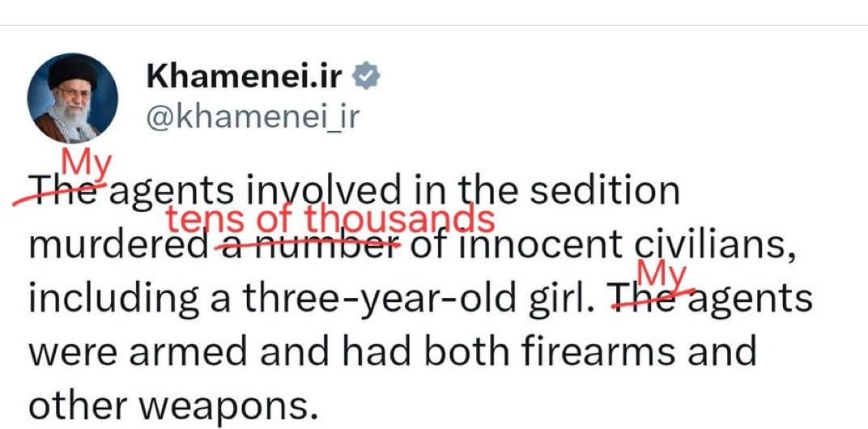
Task: Click the second red "My" annotation
Action: [664, 270]
